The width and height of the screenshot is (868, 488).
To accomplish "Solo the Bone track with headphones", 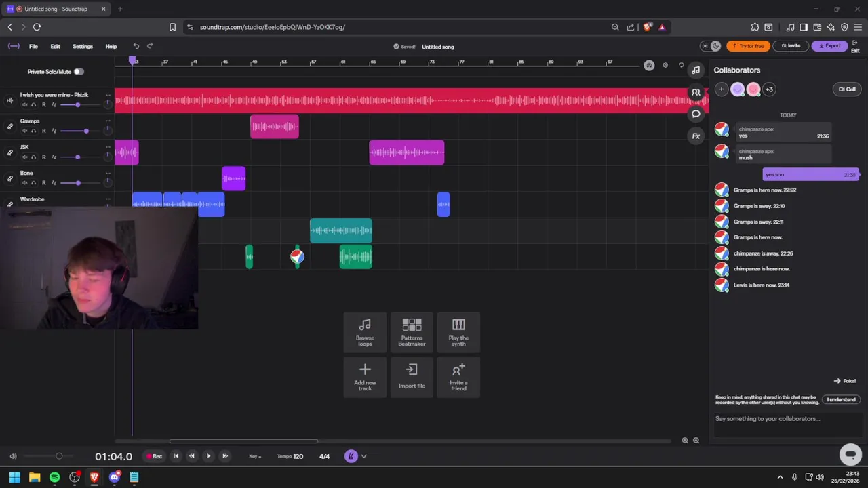I will (34, 182).
